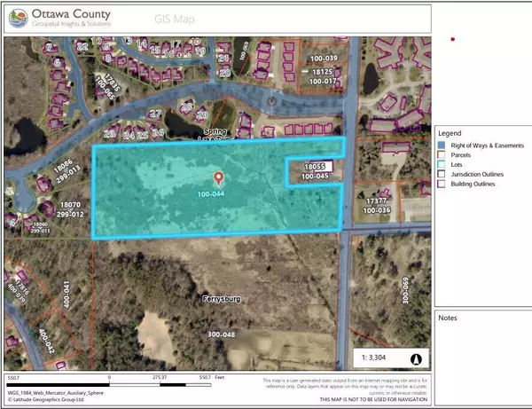
Task: Click 'THIS MAP IS NOT TO BE USED FOR NAVIGATION'
Action: [373, 399]
